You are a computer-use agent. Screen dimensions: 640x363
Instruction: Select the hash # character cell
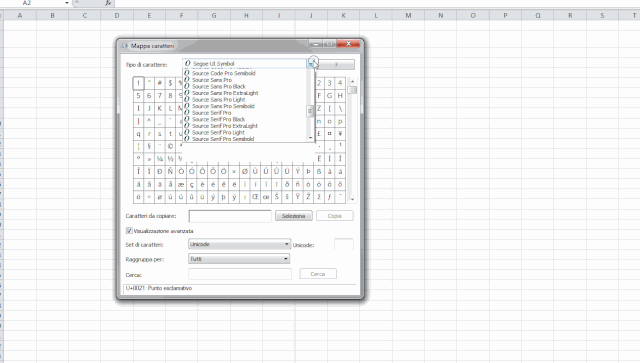point(160,83)
